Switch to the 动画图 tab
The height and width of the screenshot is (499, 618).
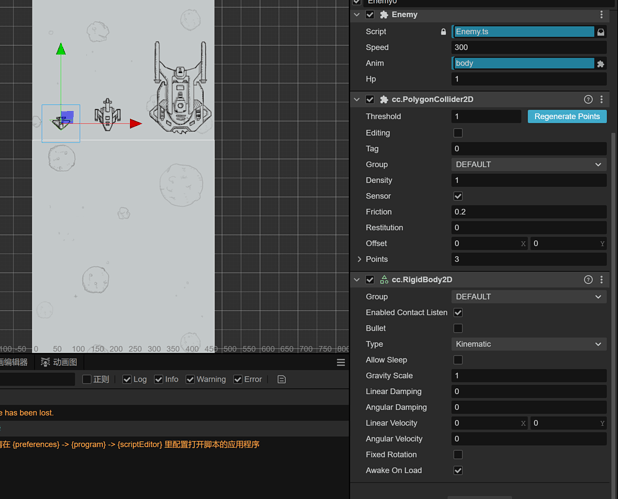point(59,362)
